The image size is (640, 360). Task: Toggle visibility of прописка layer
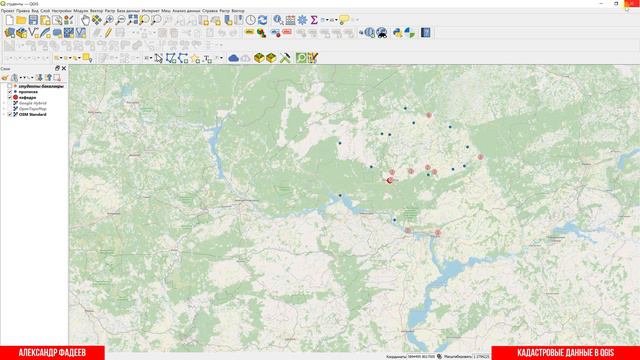(10, 92)
